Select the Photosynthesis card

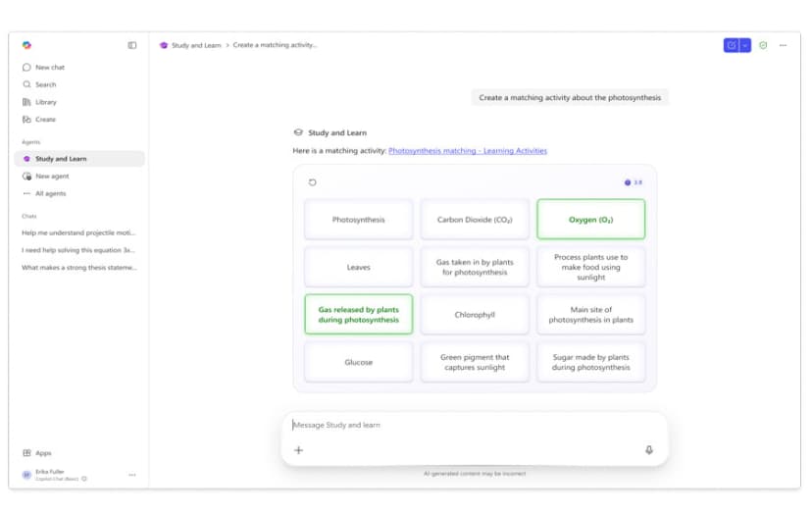coord(358,219)
